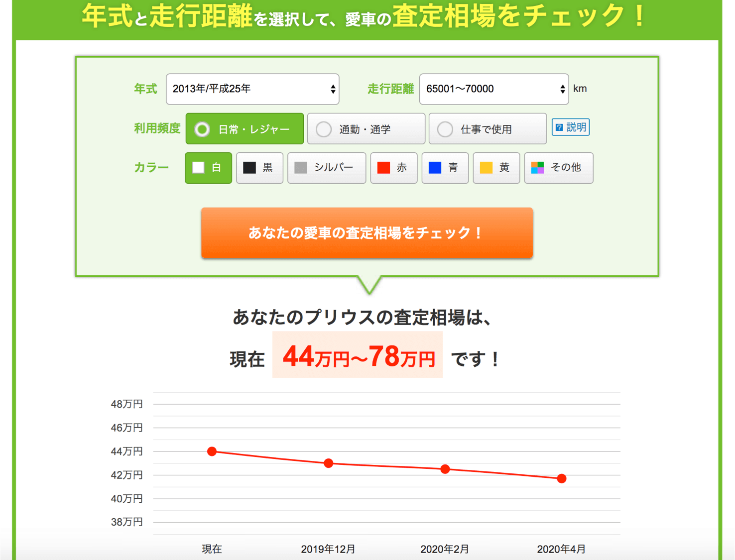Select the silver (シルバー) color swatch

[x=326, y=168]
